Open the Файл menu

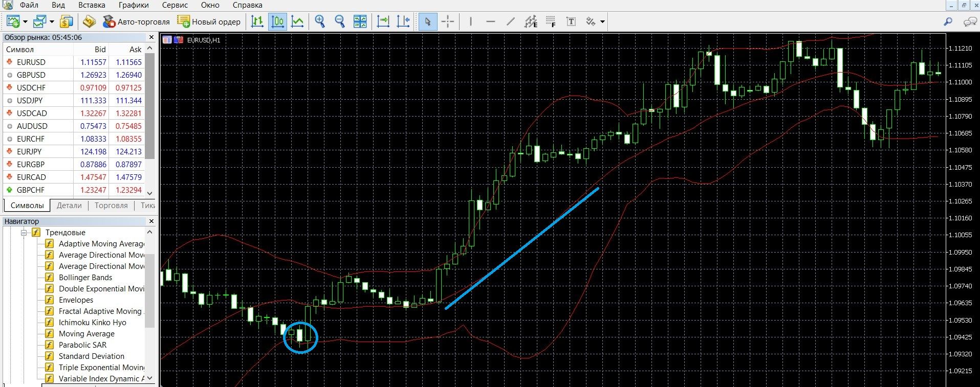point(29,5)
